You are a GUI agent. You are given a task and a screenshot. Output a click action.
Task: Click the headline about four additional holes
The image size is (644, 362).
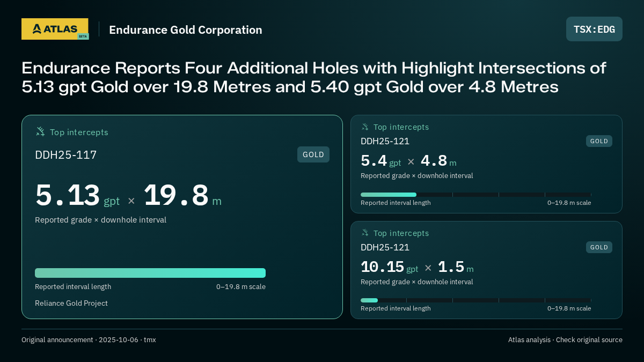pyautogui.click(x=314, y=77)
